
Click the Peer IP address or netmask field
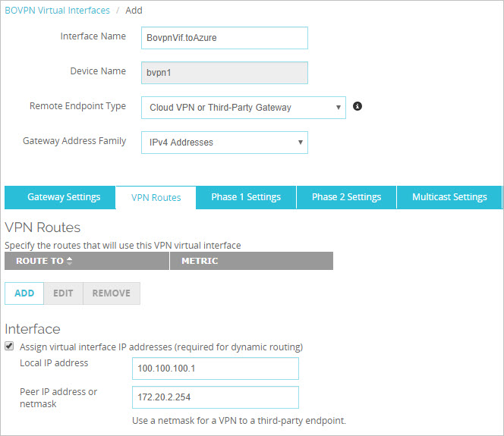tap(215, 397)
